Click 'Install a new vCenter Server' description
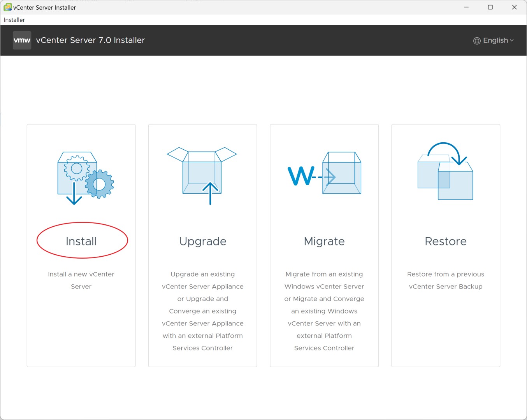This screenshot has height=420, width=527. [x=81, y=280]
